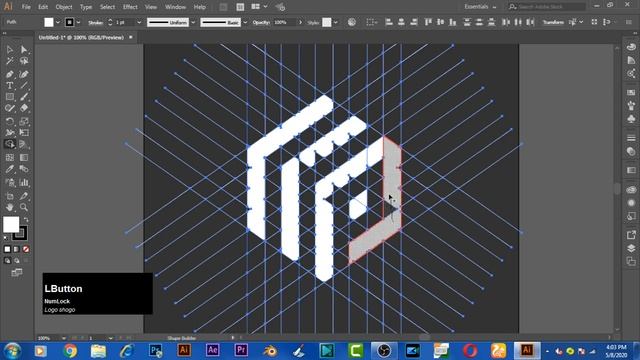This screenshot has width=640, height=360.
Task: Open the Object menu
Action: tap(64, 7)
